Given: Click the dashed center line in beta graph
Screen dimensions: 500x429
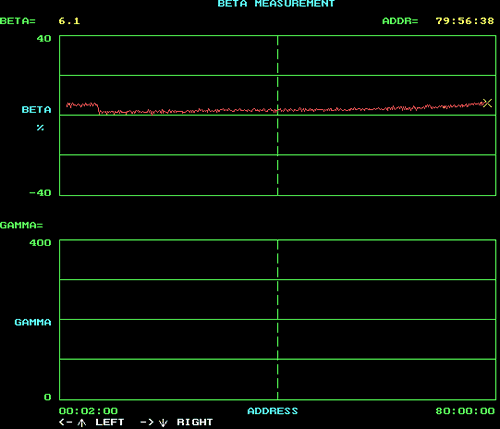Looking at the screenshot, I should click(277, 115).
